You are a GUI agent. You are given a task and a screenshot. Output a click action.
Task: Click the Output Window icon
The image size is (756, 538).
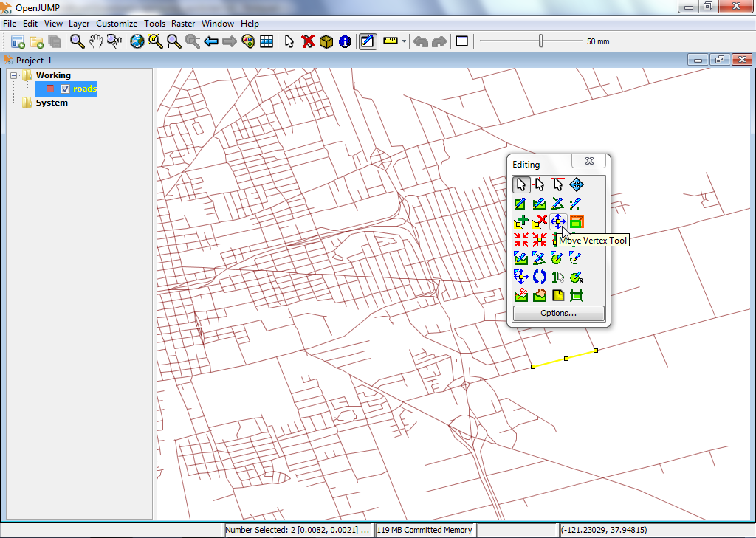pyautogui.click(x=461, y=41)
